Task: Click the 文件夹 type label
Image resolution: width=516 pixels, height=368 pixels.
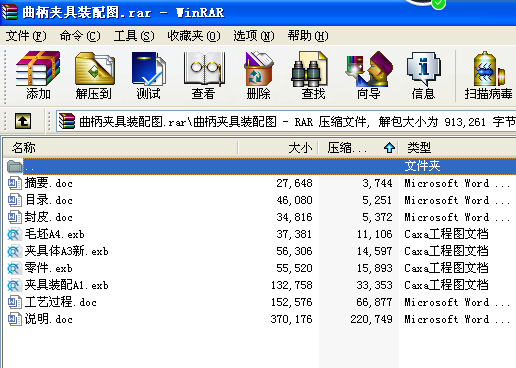Action: tap(422, 166)
